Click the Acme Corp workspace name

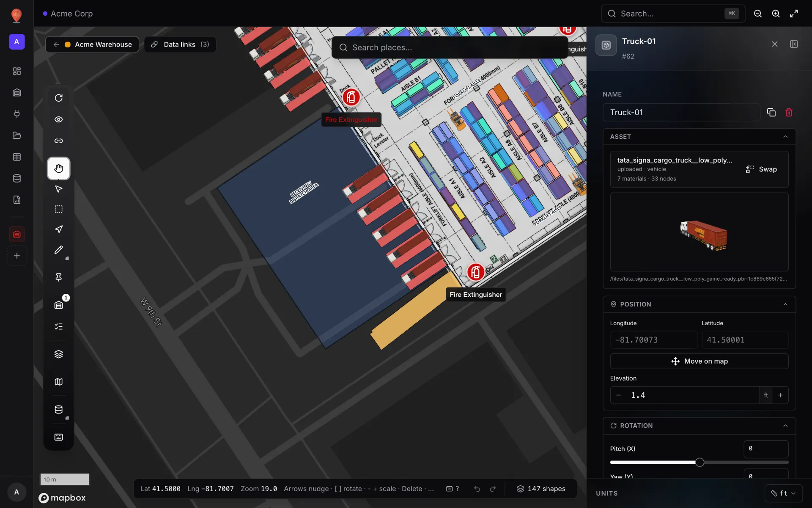[71, 14]
